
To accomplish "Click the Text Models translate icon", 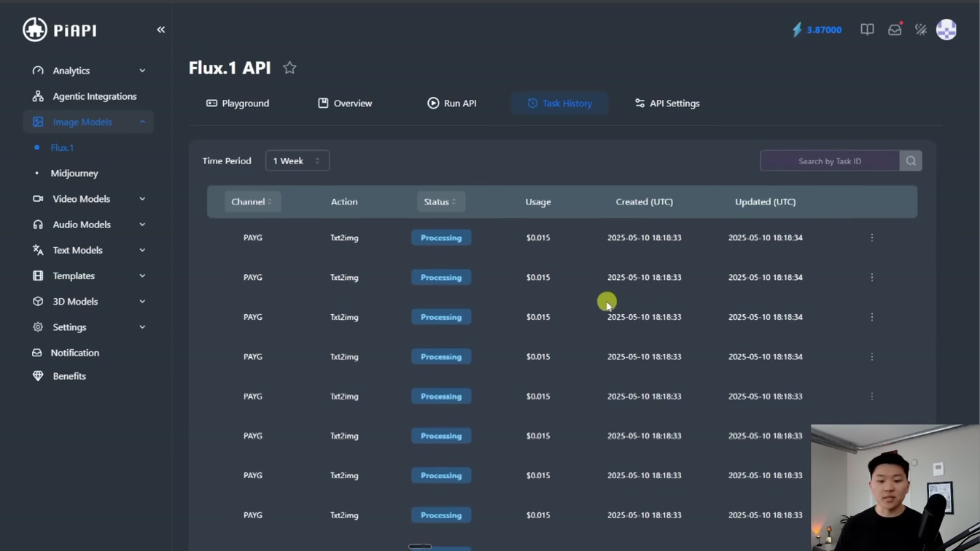I will tap(38, 250).
